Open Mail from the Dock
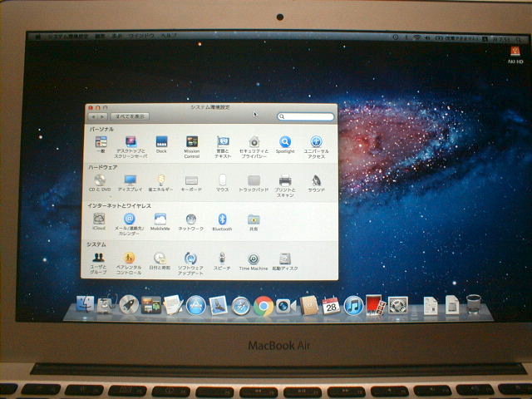Viewport: 532px width, 399px height. [218, 305]
